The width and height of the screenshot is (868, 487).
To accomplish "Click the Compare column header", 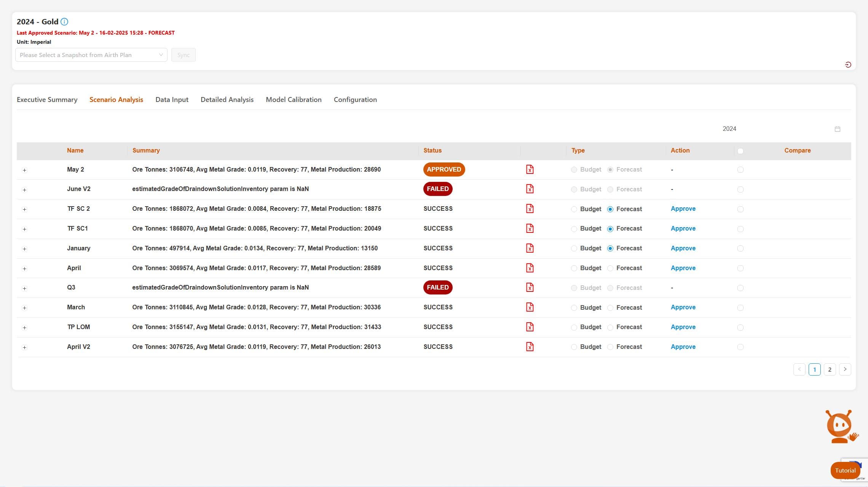I will [797, 151].
